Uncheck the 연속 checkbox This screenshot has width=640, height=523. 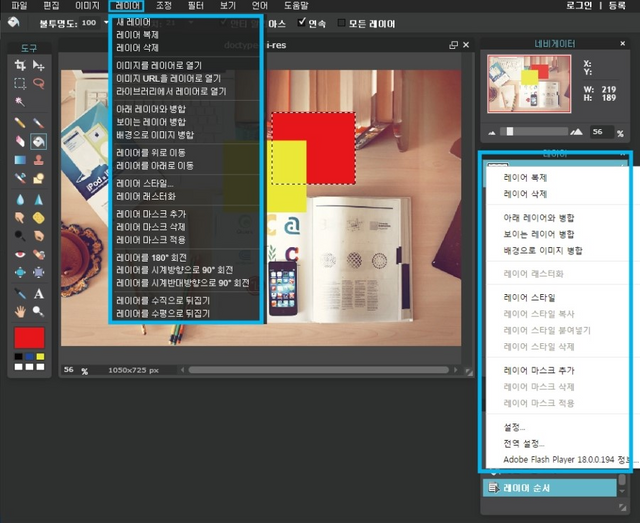302,22
